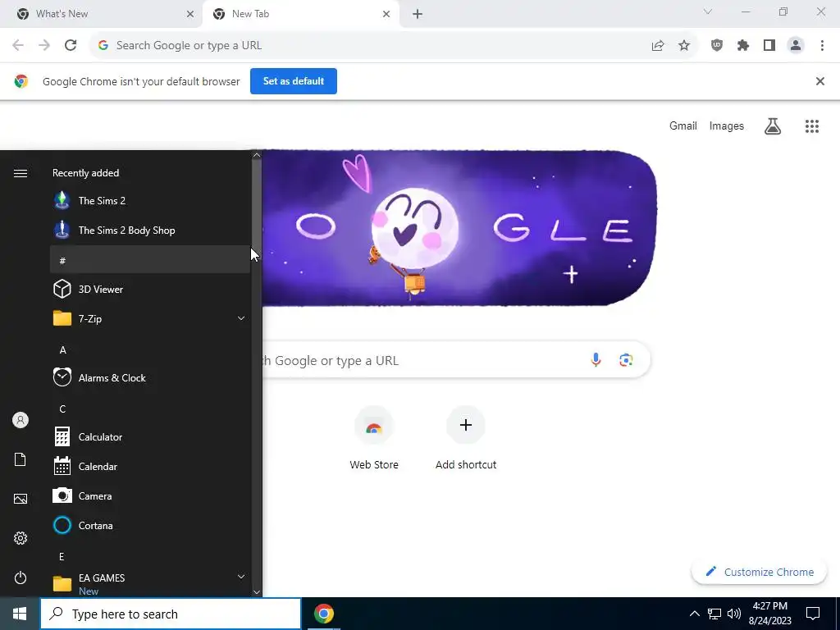Open Chrome from the taskbar

(x=323, y=614)
